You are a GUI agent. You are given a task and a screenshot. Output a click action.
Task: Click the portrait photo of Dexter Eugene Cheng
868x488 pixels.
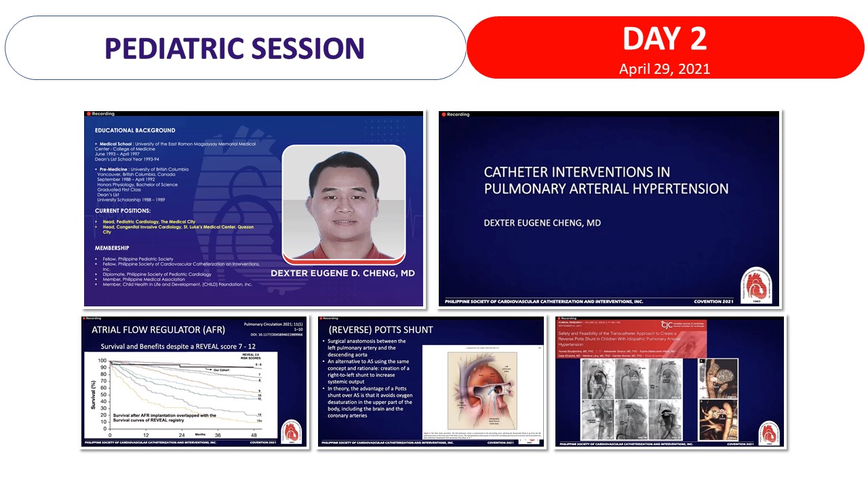coord(344,202)
